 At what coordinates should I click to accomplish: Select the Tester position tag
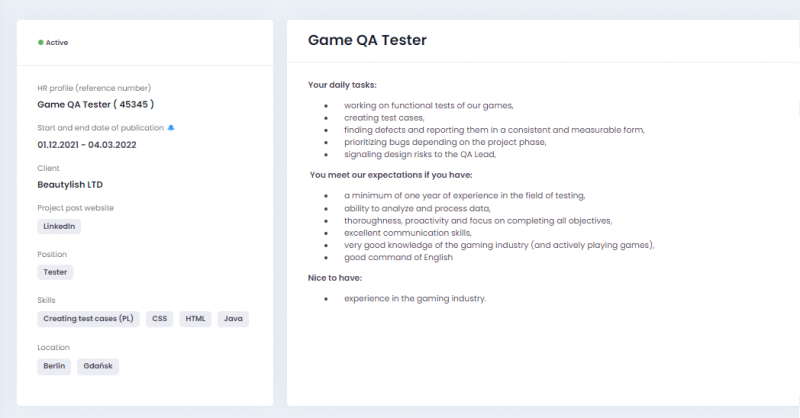pyautogui.click(x=55, y=272)
